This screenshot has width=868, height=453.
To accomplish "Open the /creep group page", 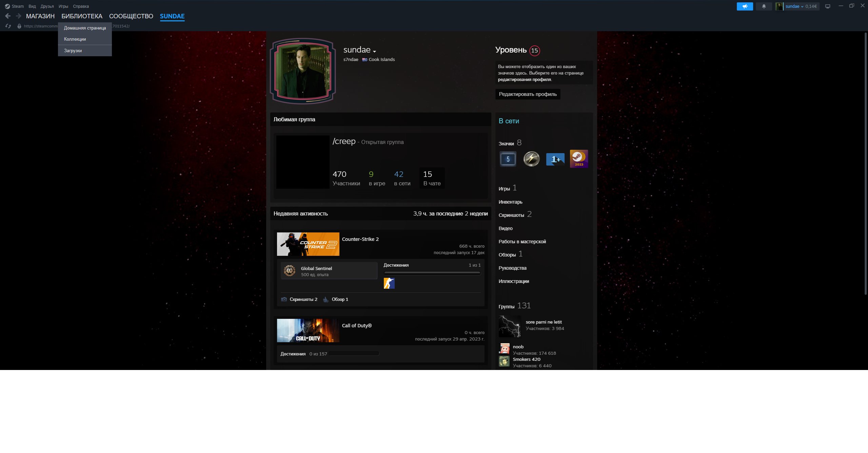I will (x=344, y=141).
